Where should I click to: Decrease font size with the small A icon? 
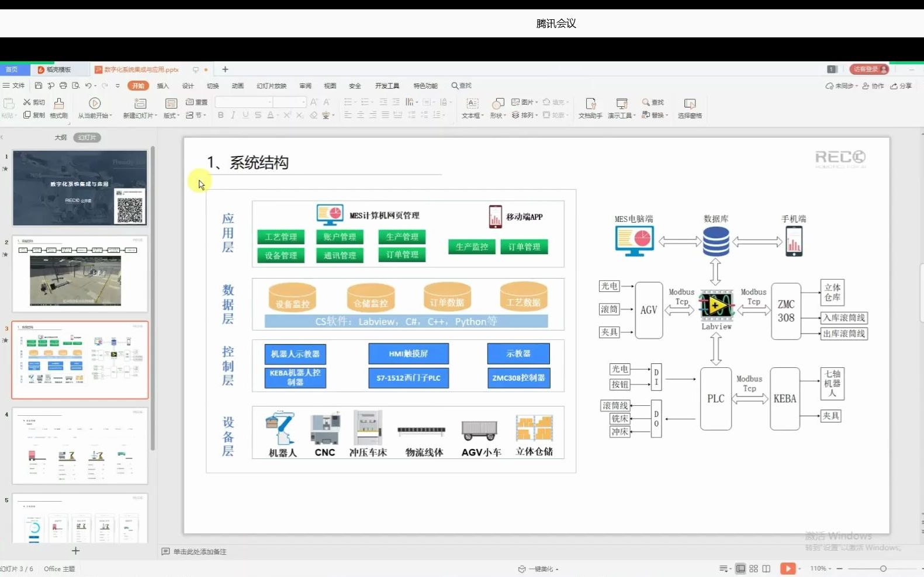(x=327, y=102)
